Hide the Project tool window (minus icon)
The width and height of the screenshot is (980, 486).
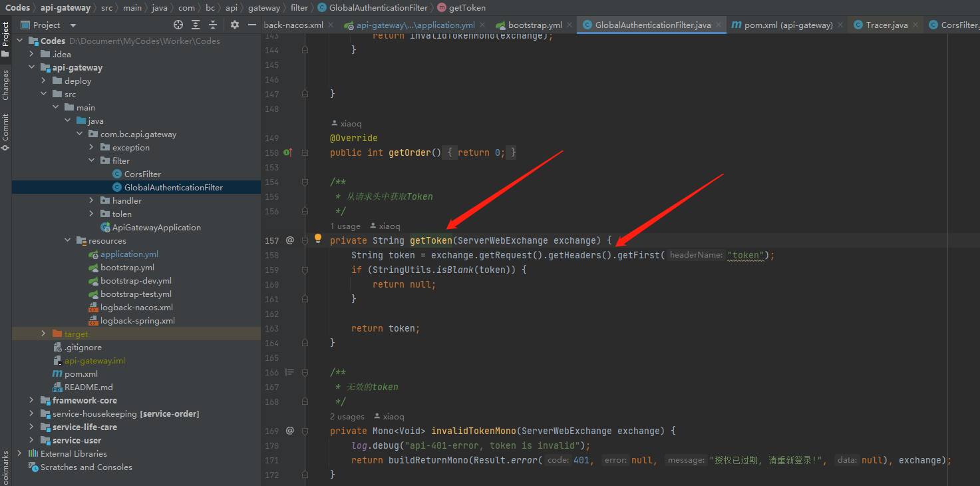252,25
